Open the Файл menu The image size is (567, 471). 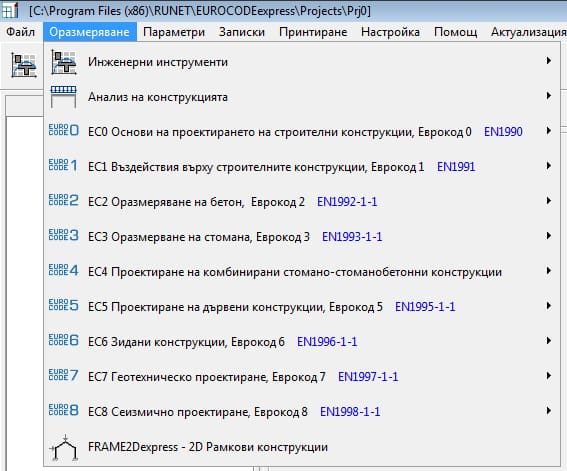pyautogui.click(x=21, y=32)
